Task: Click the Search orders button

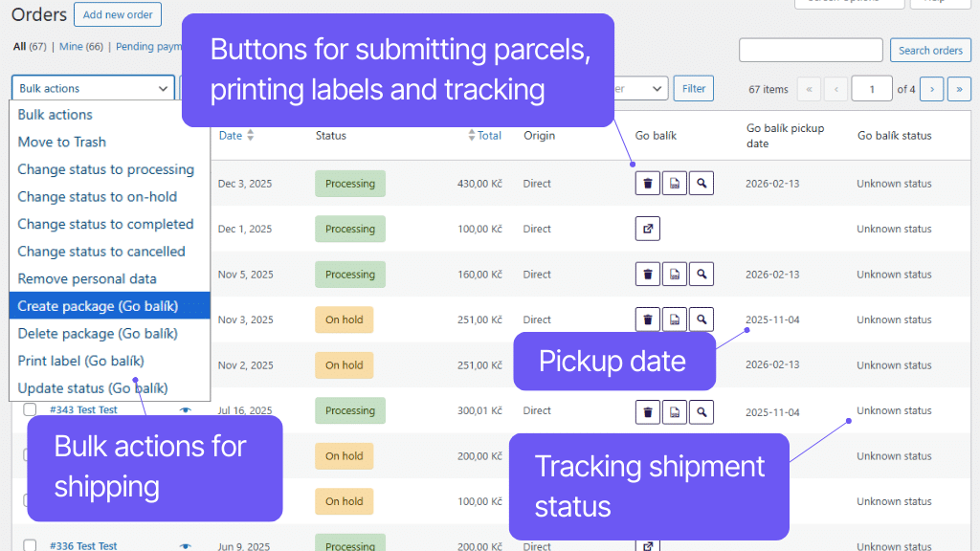Action: pyautogui.click(x=930, y=51)
